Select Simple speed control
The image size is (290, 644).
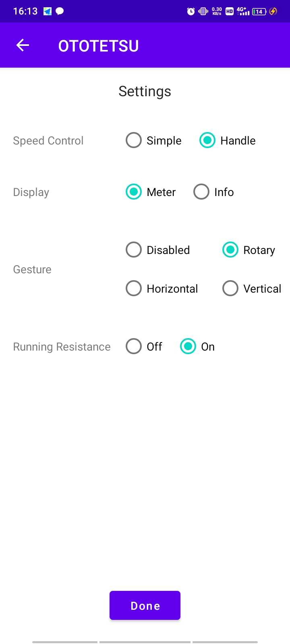pos(134,140)
